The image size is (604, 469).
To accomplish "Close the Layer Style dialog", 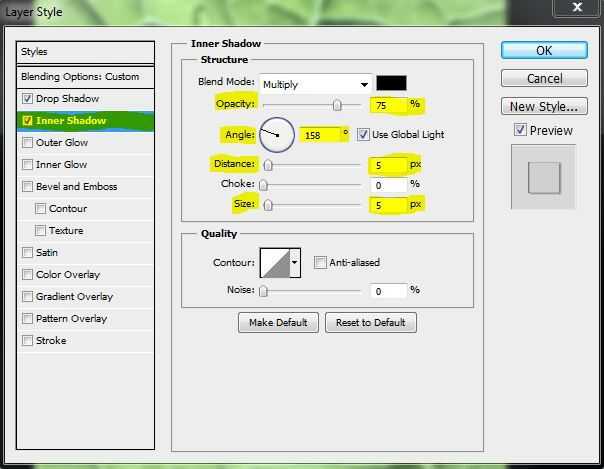I will click(x=577, y=7).
